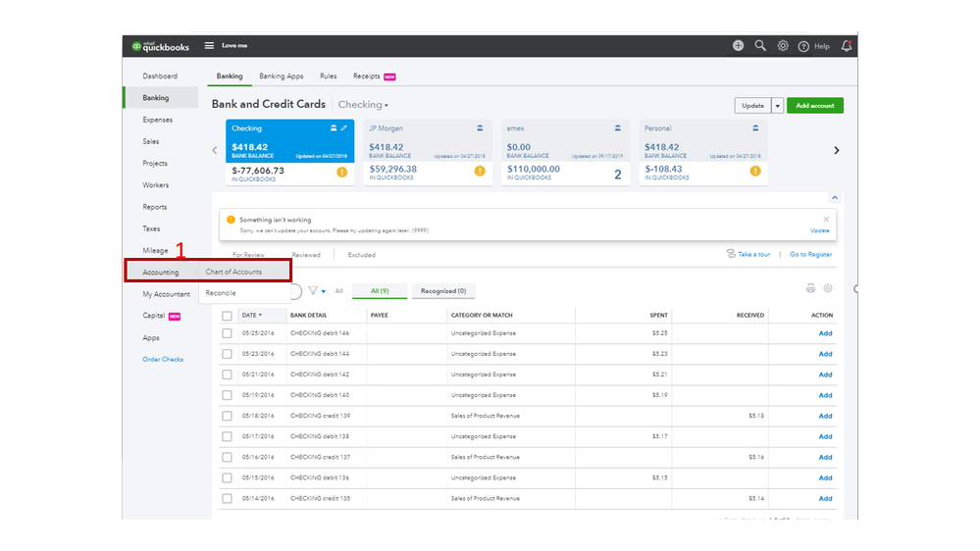Dismiss the 'Something isn't working' alert

826,219
